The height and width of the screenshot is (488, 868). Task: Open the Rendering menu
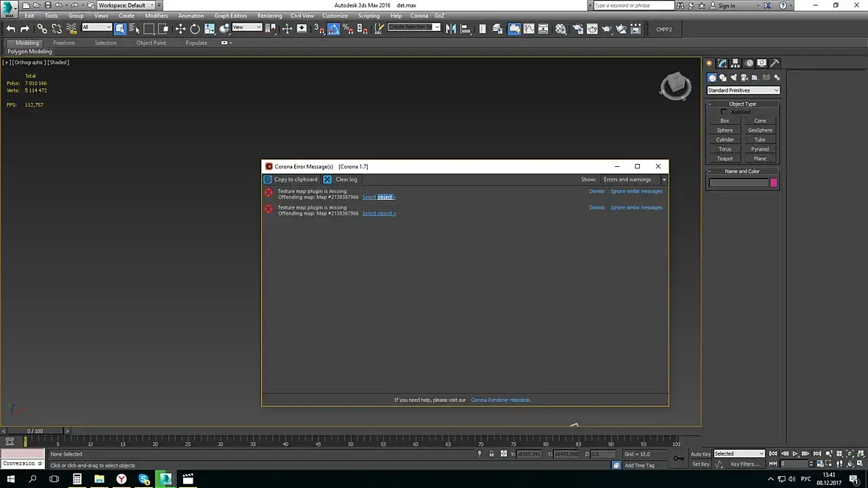tap(269, 15)
